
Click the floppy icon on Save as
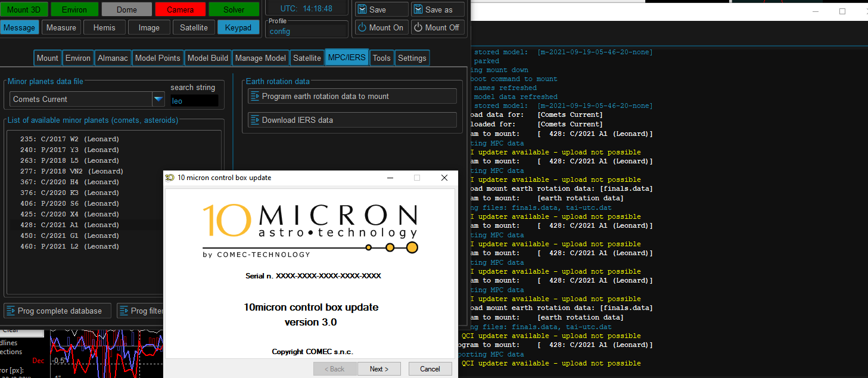418,10
